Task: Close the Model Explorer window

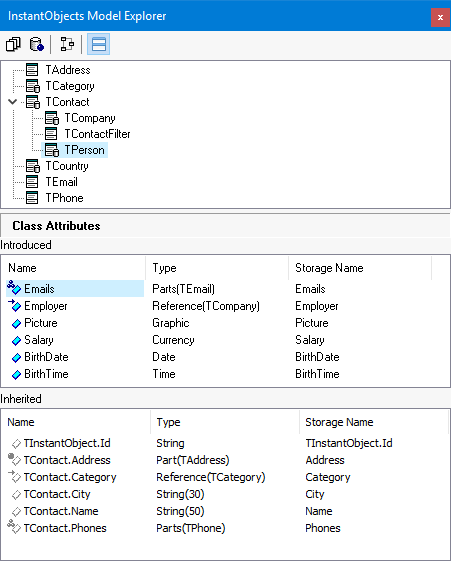Action: click(x=440, y=17)
